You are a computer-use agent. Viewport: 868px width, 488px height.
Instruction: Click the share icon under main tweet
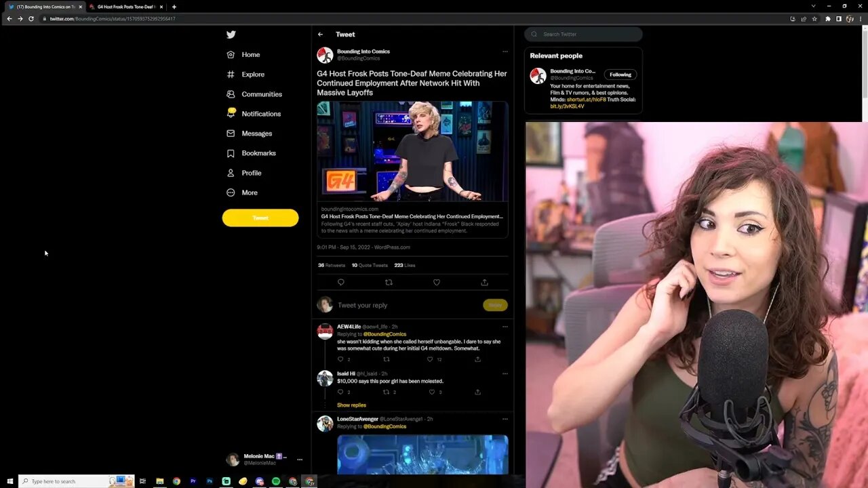(x=484, y=283)
